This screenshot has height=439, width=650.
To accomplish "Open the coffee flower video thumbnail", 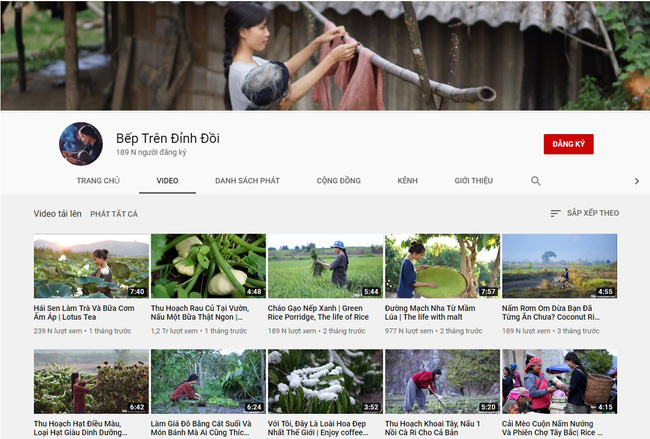I will tap(325, 381).
